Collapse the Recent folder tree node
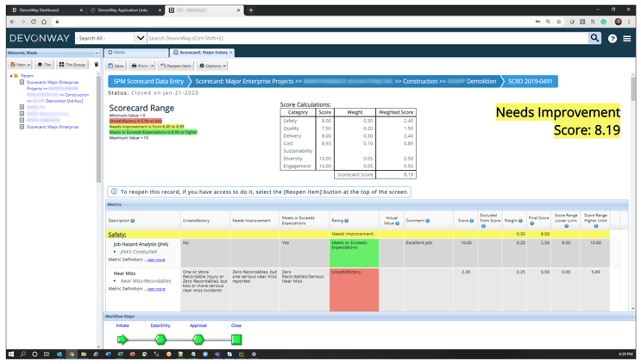Screen dimensions: 641x364 click(11, 76)
